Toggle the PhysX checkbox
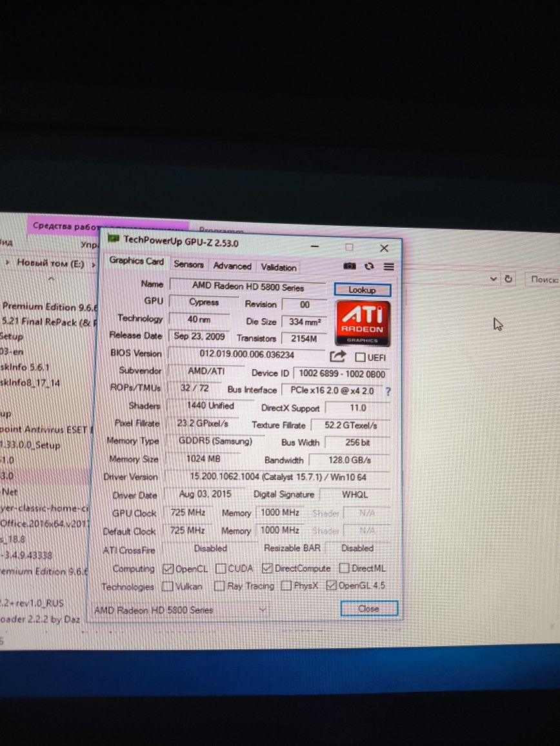Screen dimensions: 560x746 click(286, 586)
